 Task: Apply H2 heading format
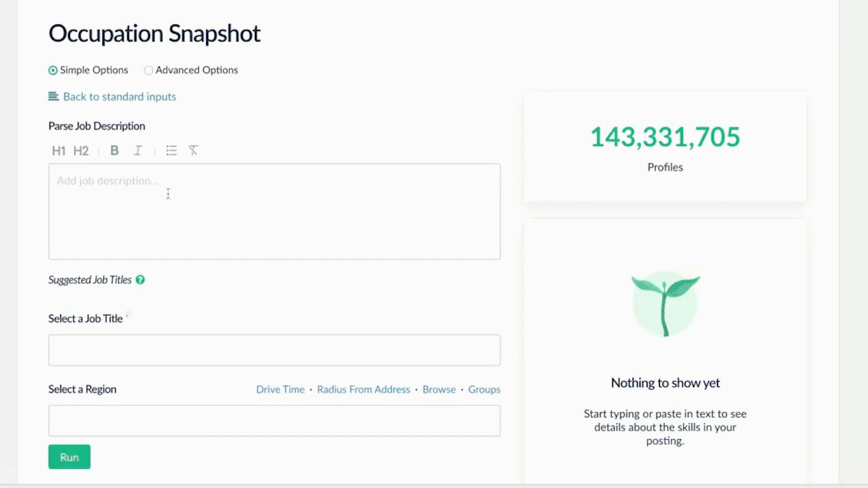pyautogui.click(x=81, y=150)
